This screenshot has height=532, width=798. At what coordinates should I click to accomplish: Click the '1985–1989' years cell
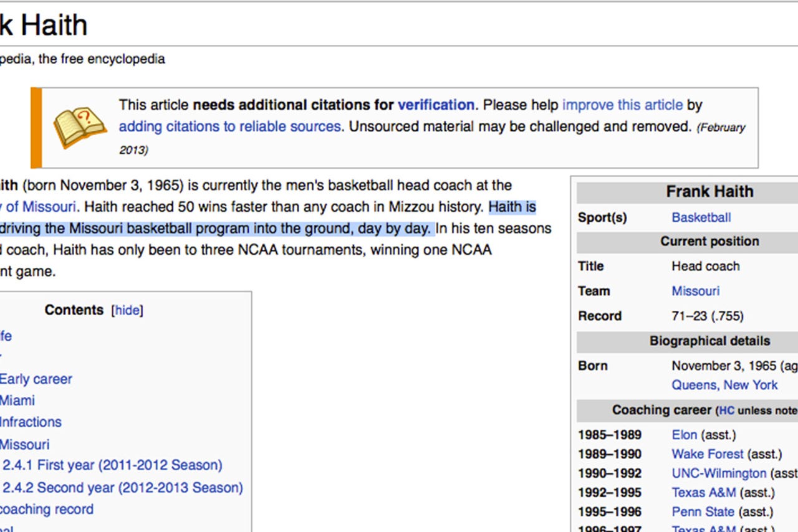point(610,435)
